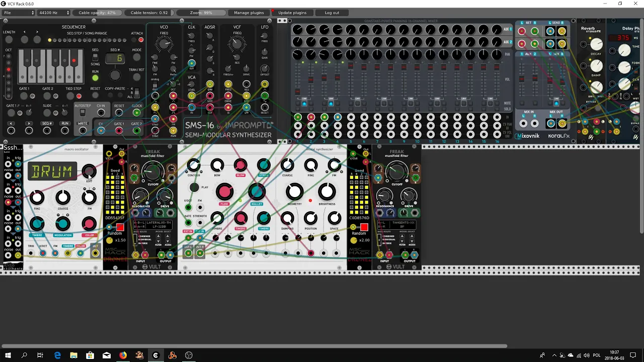The height and width of the screenshot is (362, 644).
Task: Click the SEQ # selector knob
Action: tap(115, 75)
